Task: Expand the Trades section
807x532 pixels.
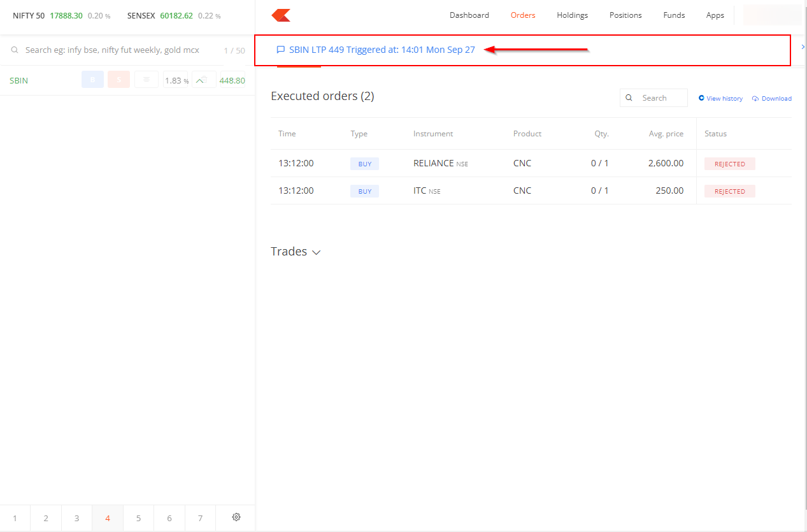Action: click(296, 252)
